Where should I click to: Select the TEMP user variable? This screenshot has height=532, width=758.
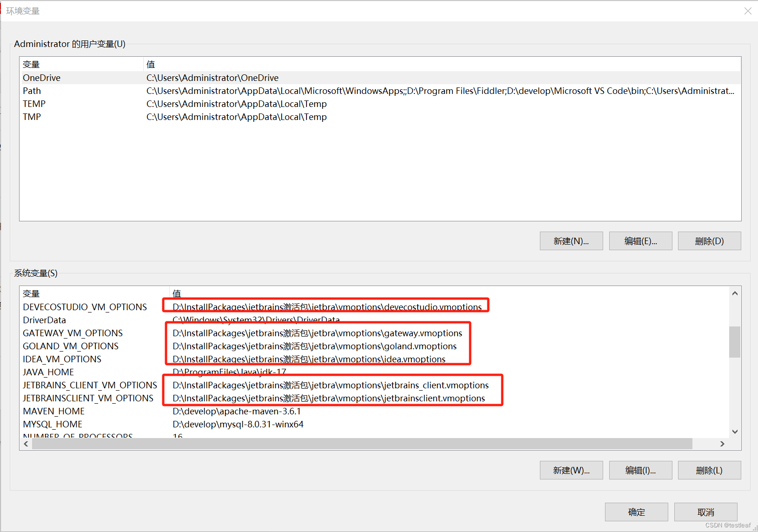tap(380, 104)
